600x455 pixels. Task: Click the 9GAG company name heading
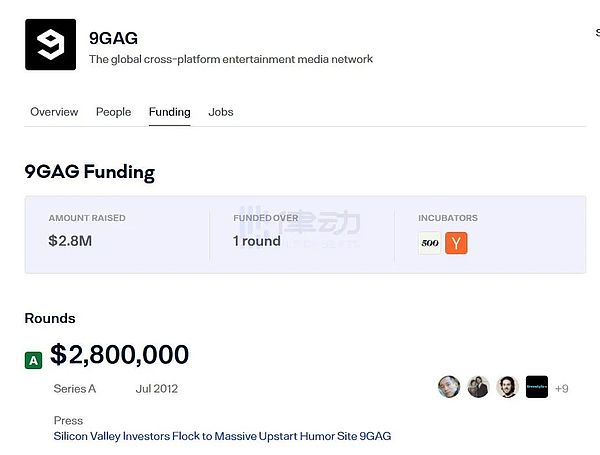(x=113, y=38)
